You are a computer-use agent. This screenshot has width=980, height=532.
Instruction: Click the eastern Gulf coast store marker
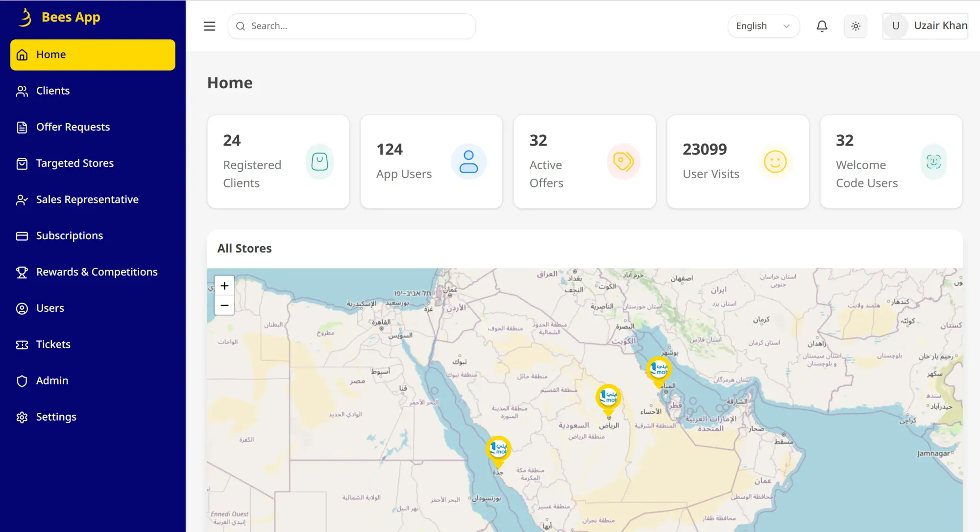pos(659,372)
